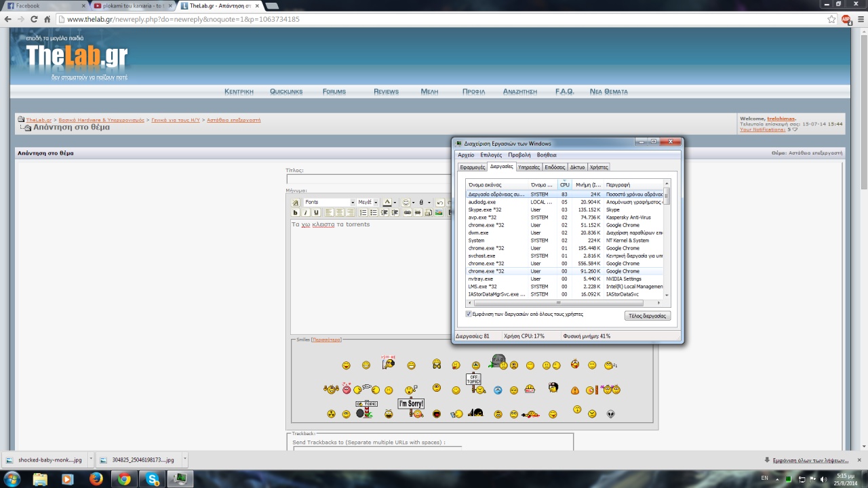Open the smiley face inserter

tap(406, 202)
